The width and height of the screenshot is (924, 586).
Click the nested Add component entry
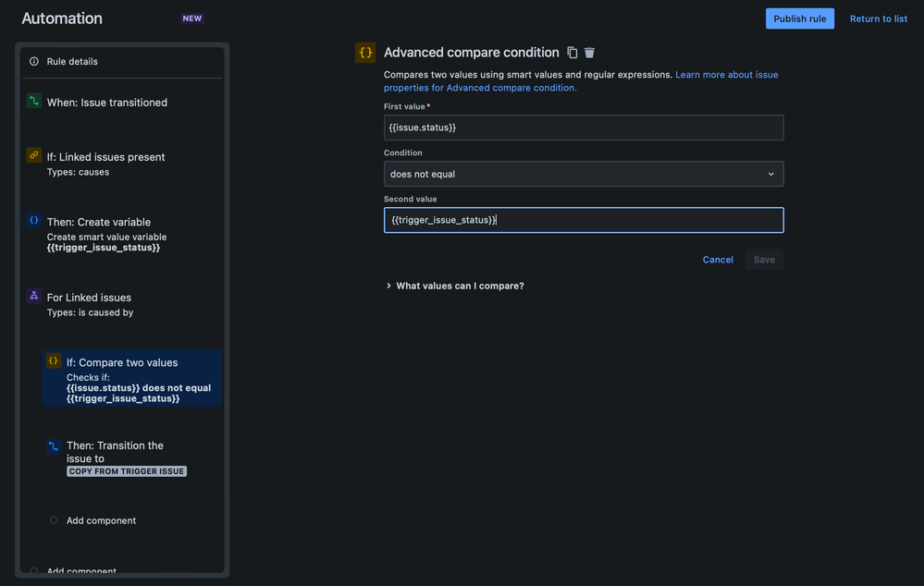click(101, 520)
